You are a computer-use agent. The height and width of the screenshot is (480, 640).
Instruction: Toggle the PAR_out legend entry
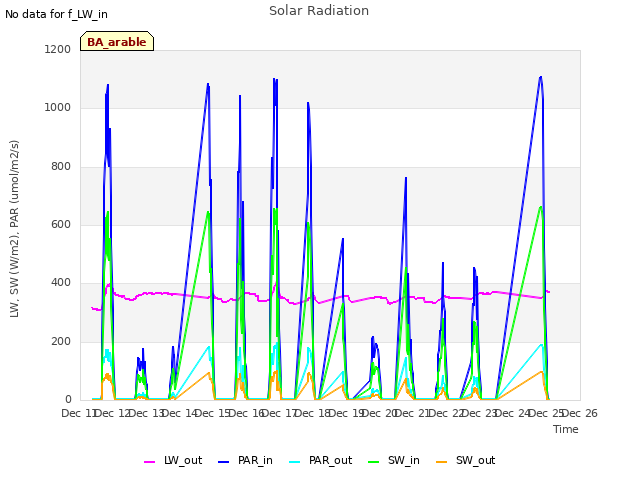pyautogui.click(x=321, y=460)
